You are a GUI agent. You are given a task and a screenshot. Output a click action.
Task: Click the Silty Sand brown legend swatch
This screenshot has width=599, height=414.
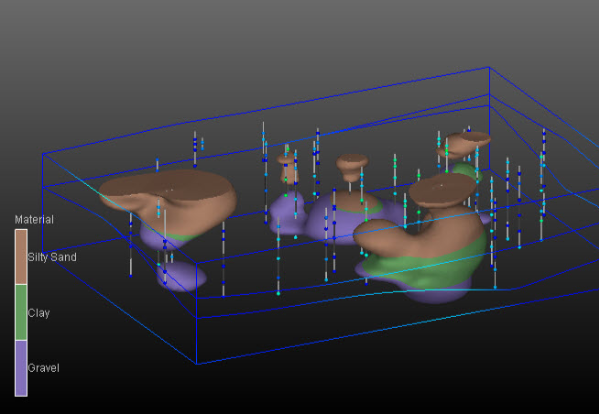(x=21, y=257)
